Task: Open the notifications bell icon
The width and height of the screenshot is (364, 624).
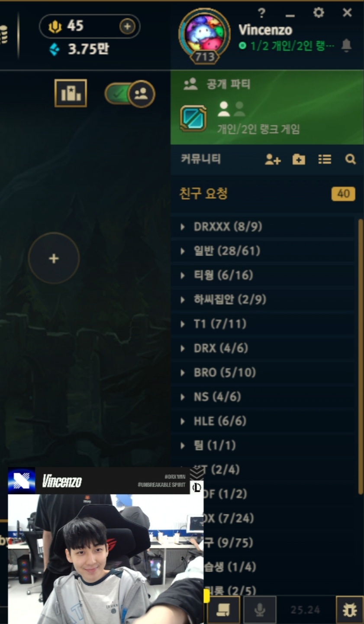Action: [346, 45]
